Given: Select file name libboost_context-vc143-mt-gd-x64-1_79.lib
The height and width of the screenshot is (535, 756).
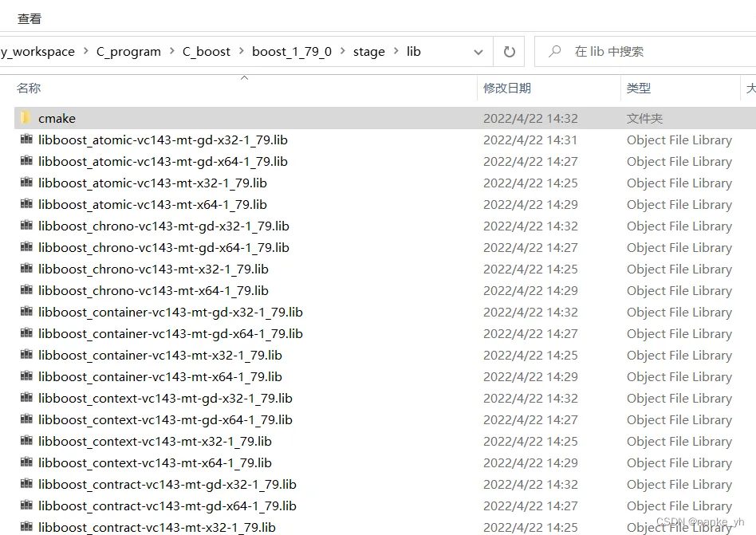Looking at the screenshot, I should tap(165, 420).
